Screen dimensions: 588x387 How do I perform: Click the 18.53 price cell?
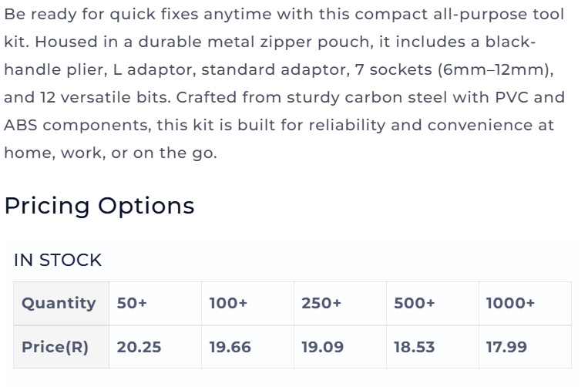[433, 347]
